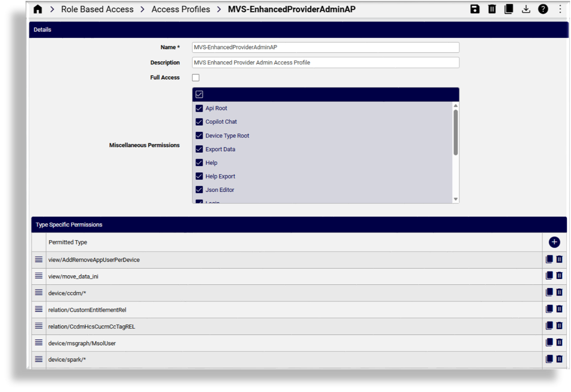Open help via question mark icon
The width and height of the screenshot is (571, 392).
(x=543, y=9)
